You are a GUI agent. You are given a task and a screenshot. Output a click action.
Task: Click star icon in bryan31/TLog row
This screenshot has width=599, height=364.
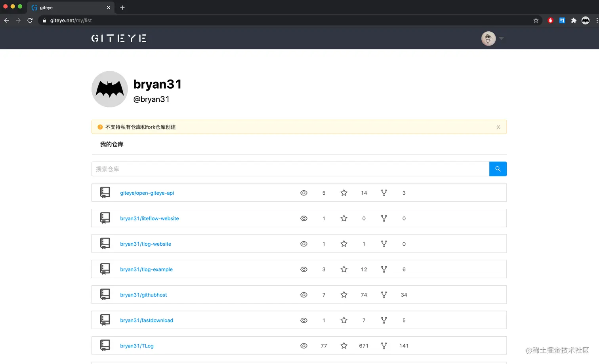click(x=344, y=345)
